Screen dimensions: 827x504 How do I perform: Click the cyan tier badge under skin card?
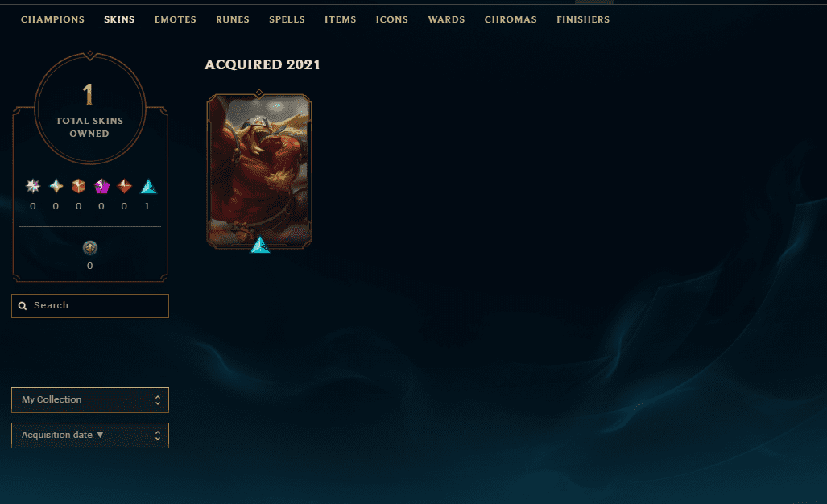pos(259,245)
